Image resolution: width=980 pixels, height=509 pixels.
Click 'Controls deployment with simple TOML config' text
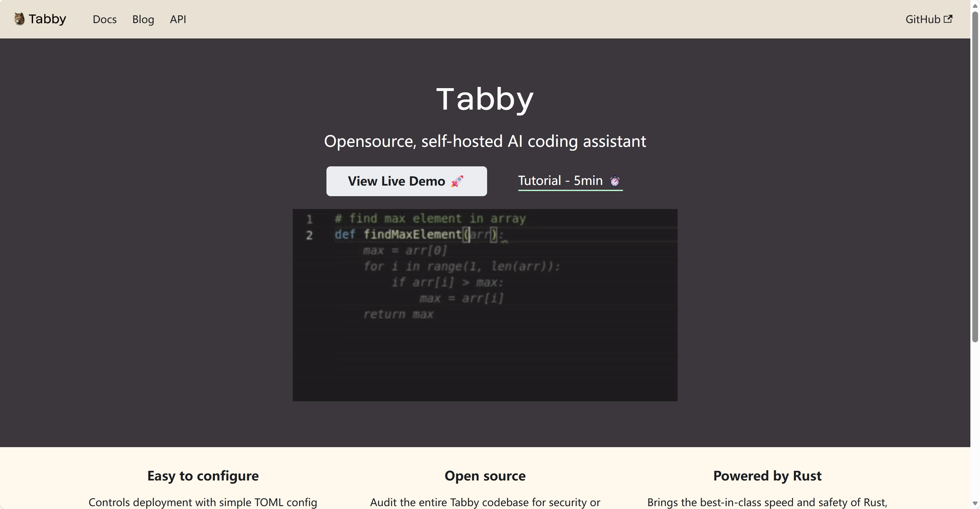point(203,503)
